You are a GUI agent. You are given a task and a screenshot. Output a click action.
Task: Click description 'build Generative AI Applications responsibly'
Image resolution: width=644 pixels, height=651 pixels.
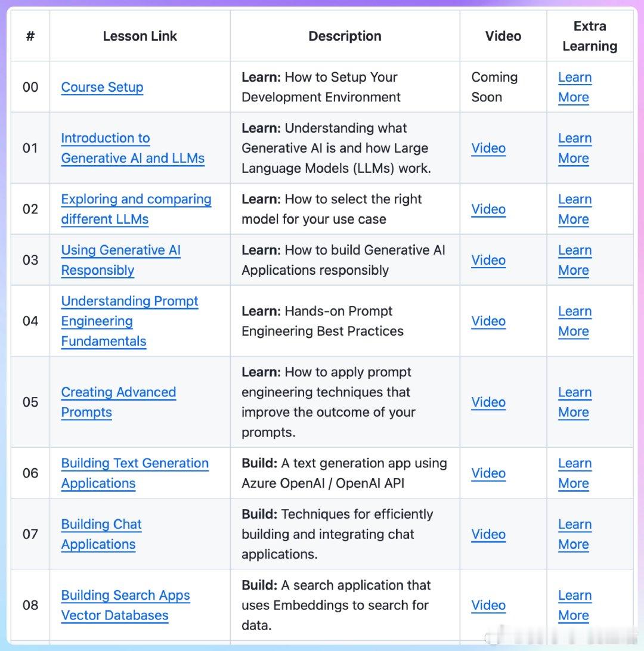pyautogui.click(x=343, y=261)
